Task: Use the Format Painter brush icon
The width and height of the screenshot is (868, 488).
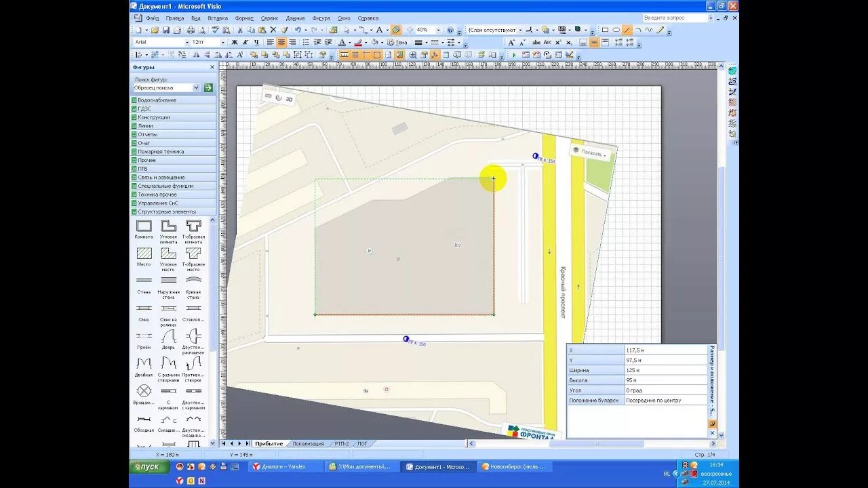Action: tap(284, 30)
